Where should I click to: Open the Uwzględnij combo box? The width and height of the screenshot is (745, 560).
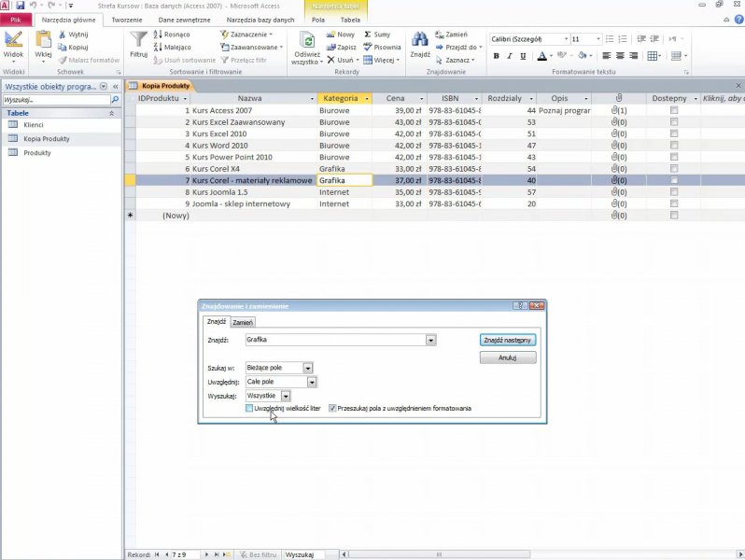click(x=312, y=382)
